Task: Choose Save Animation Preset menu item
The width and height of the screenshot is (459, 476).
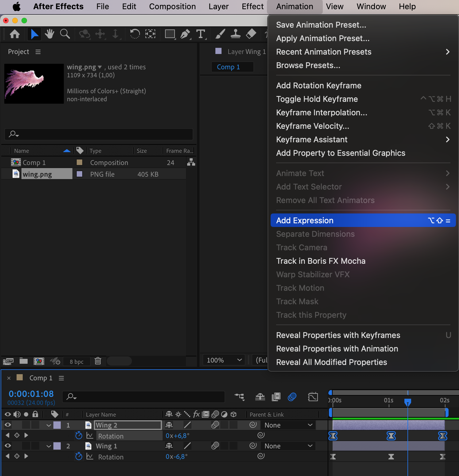Action: pos(363,25)
